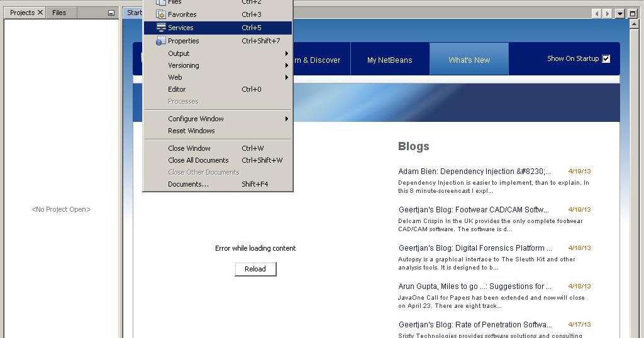The width and height of the screenshot is (644, 338).
Task: Click the Reload button
Action: pos(255,269)
